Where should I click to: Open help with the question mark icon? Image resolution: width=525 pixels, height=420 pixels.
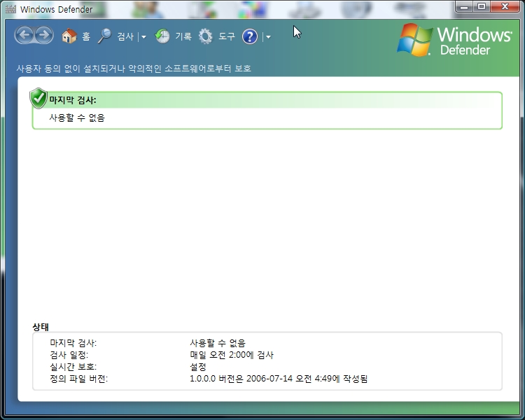tap(250, 36)
